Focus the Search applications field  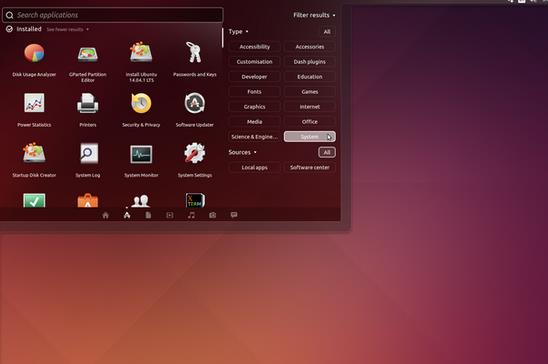pyautogui.click(x=113, y=15)
